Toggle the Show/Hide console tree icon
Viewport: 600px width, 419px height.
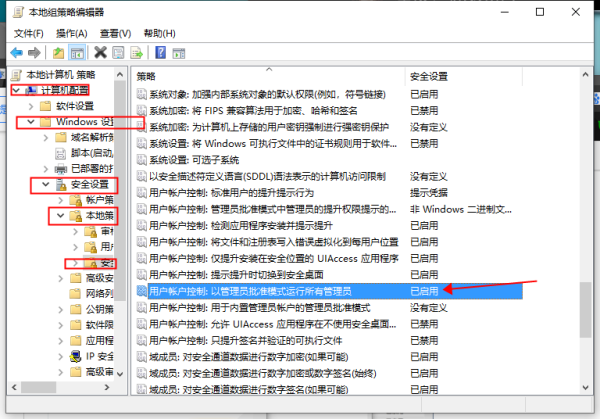click(77, 53)
